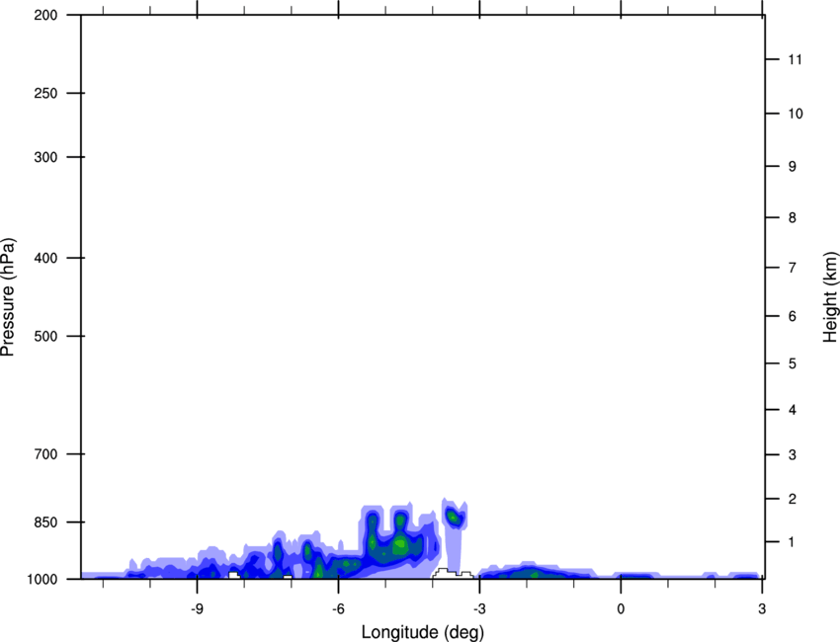The image size is (840, 642).
Task: Click the white terrain outline near -3.5 longitude
Action: tap(454, 574)
